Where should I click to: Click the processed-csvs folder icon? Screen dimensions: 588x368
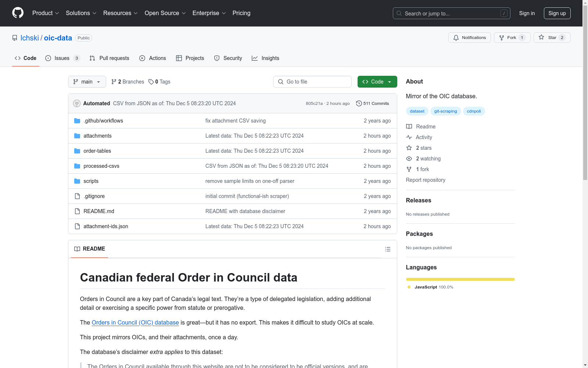click(77, 166)
